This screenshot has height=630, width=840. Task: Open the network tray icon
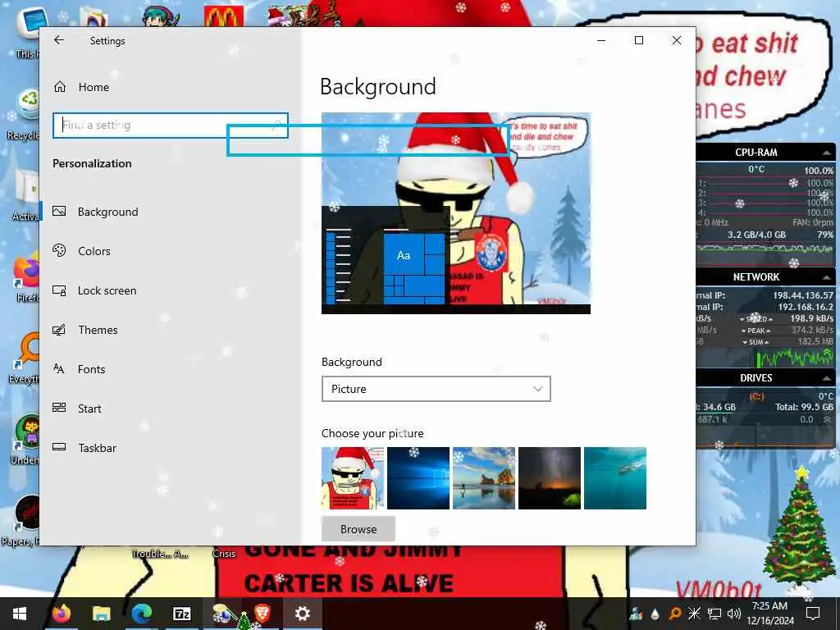coord(714,614)
